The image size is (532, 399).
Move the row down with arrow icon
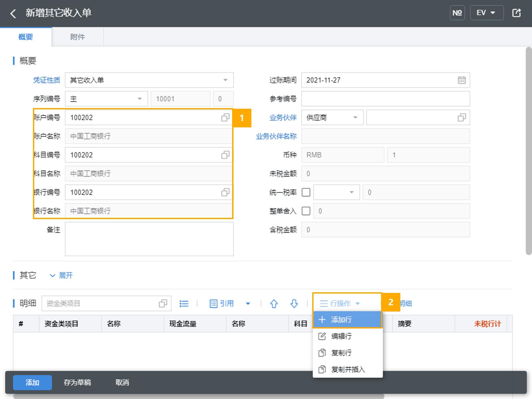pyautogui.click(x=294, y=303)
